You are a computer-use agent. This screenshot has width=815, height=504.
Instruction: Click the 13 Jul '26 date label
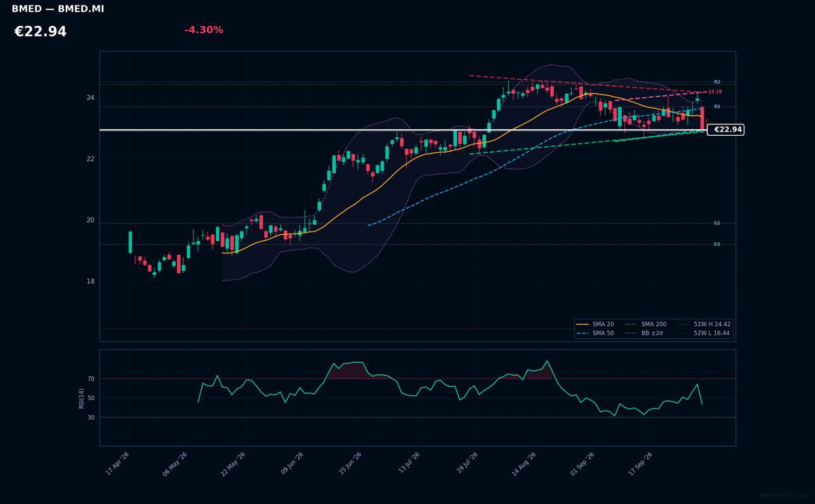coord(410,463)
